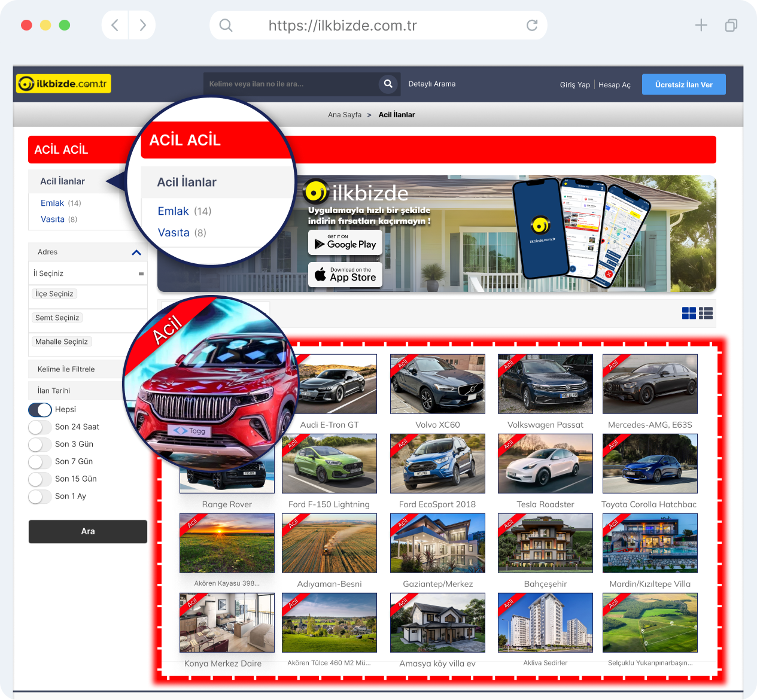Enable the Hepsi date filter
757x700 pixels.
click(40, 410)
